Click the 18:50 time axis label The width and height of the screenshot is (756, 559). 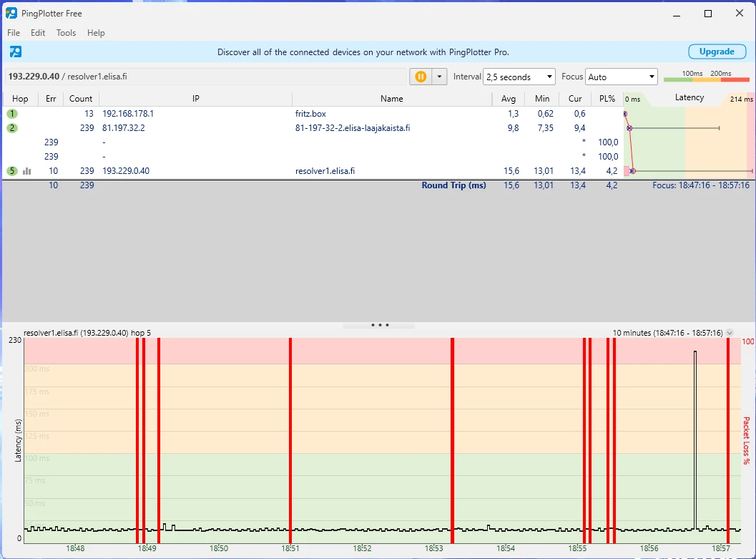click(x=218, y=548)
